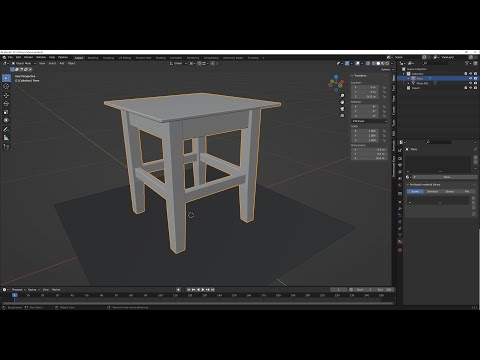
Task: Click the zoom magnifier viewport icon
Action: [x=342, y=95]
